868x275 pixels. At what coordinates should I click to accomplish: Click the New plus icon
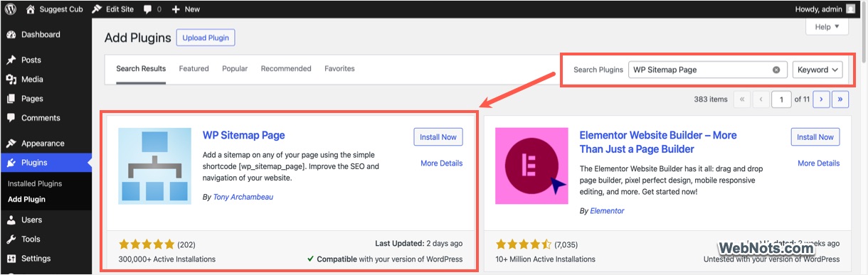tap(176, 9)
